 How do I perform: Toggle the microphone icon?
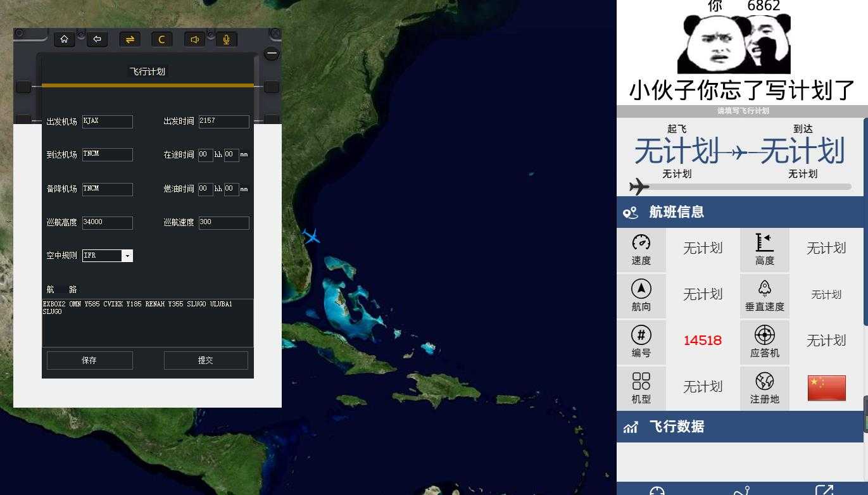[226, 39]
